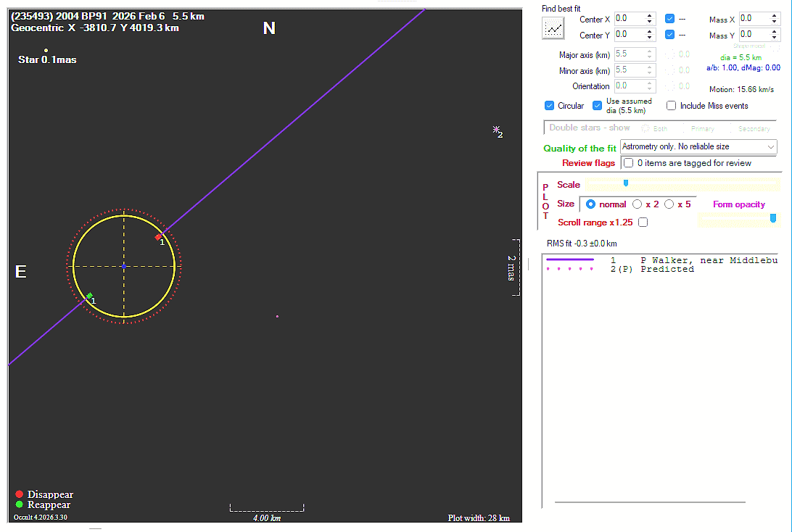Enable Scroll range x1.25 option
The width and height of the screenshot is (792, 532).
pos(643,223)
